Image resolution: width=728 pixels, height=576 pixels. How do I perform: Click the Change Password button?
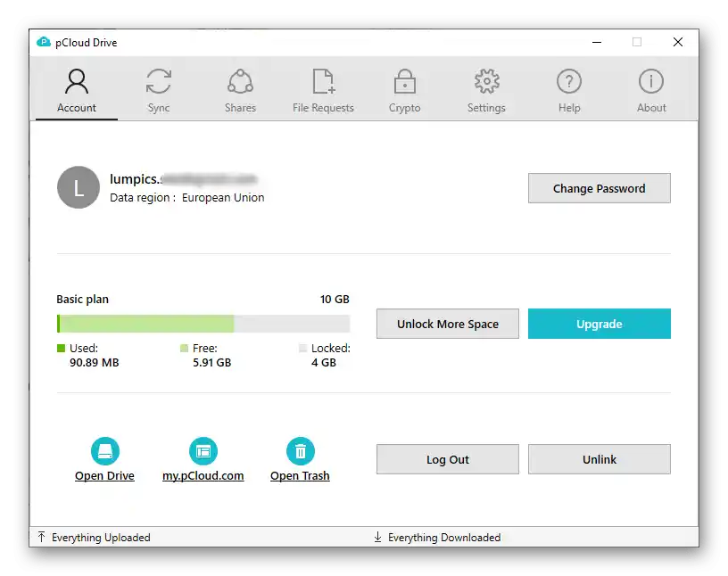point(599,188)
